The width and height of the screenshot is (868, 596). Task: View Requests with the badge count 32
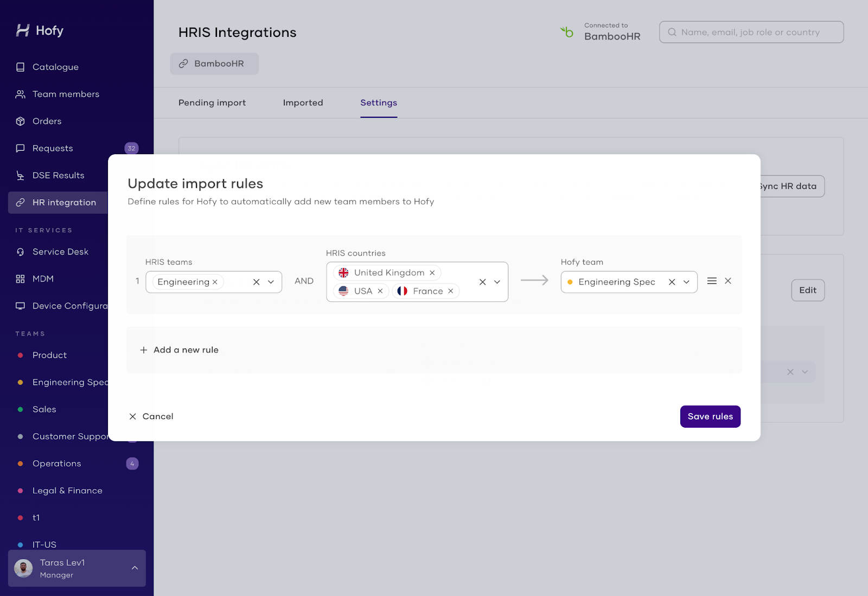coord(53,148)
